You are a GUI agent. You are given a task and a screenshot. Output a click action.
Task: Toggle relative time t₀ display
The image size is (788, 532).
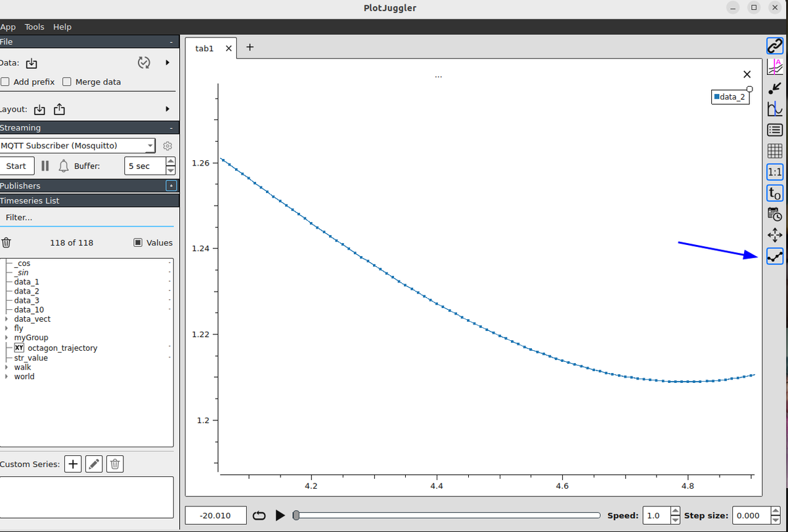tap(775, 192)
